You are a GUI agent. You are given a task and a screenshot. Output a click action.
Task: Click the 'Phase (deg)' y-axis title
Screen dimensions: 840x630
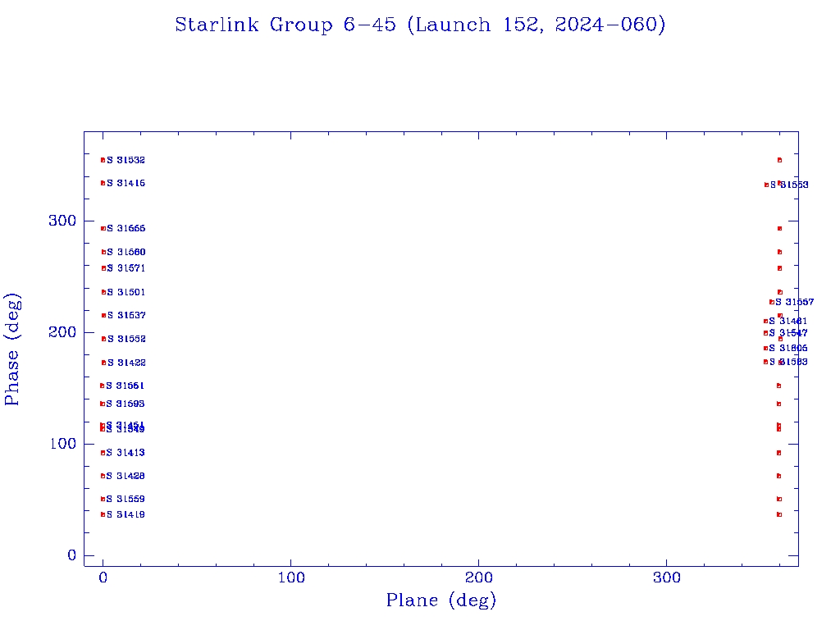(x=11, y=349)
